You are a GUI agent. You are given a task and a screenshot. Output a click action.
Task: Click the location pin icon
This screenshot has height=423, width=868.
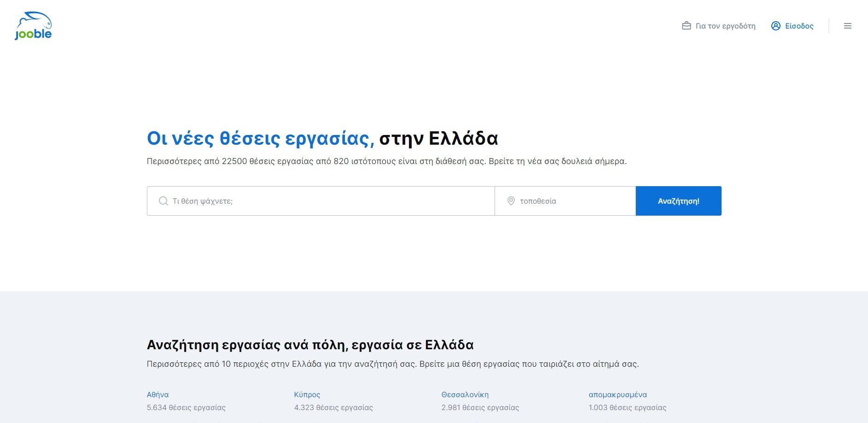tap(511, 201)
